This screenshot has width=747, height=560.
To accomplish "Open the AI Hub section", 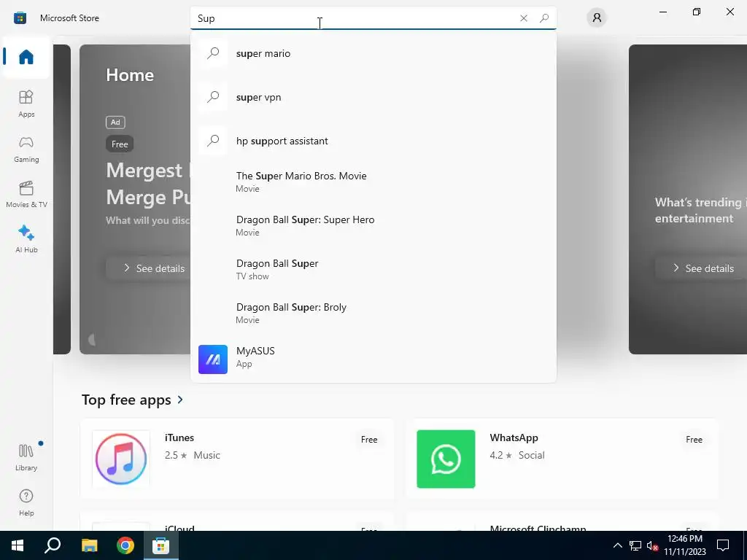I will [26, 239].
